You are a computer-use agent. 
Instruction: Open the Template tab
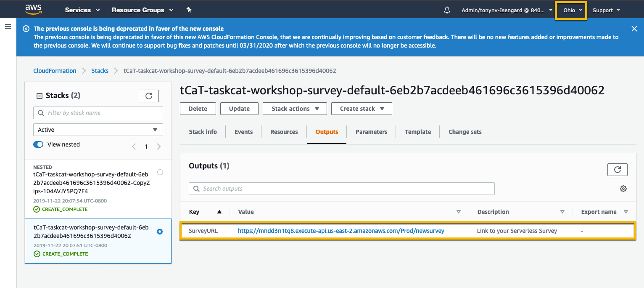point(418,132)
